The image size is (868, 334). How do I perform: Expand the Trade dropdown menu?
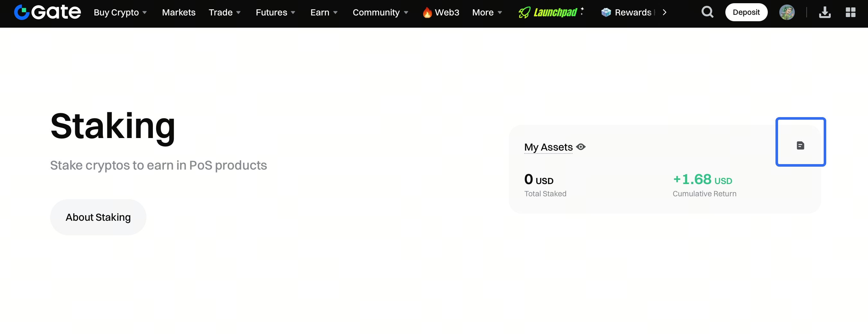[x=225, y=13]
